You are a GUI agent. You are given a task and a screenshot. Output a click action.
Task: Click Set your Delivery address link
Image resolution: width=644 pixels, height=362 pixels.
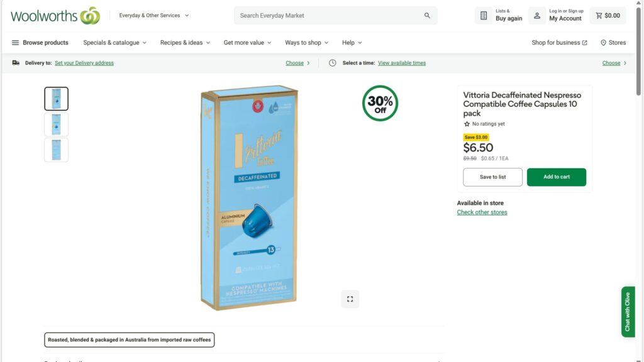(84, 63)
